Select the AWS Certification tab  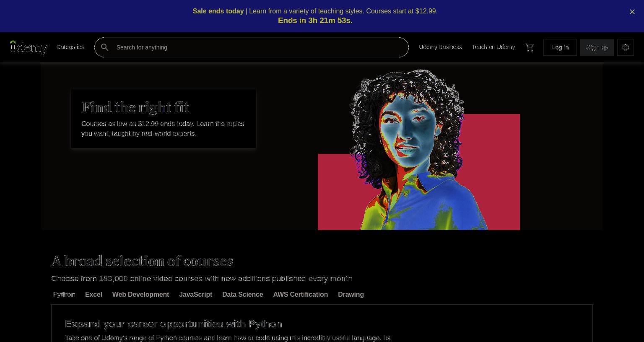pyautogui.click(x=301, y=294)
